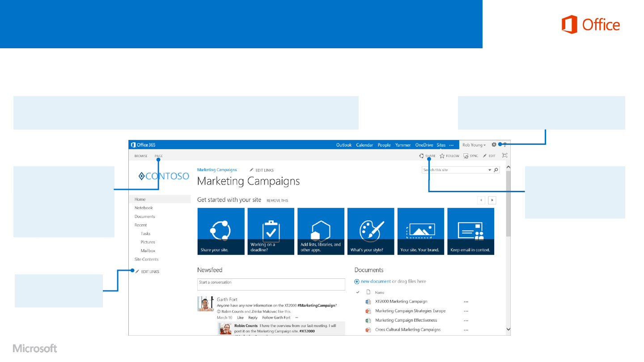The image size is (644, 362).
Task: Click the search magnifier icon
Action: point(496,170)
